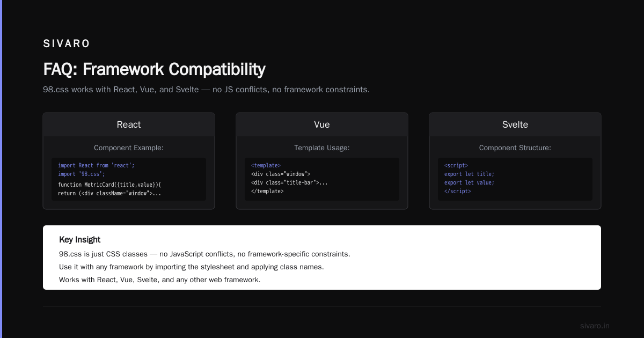Click the 'Works with React, Vue, Svelte' sentence
Image resolution: width=644 pixels, height=338 pixels.
coord(159,280)
